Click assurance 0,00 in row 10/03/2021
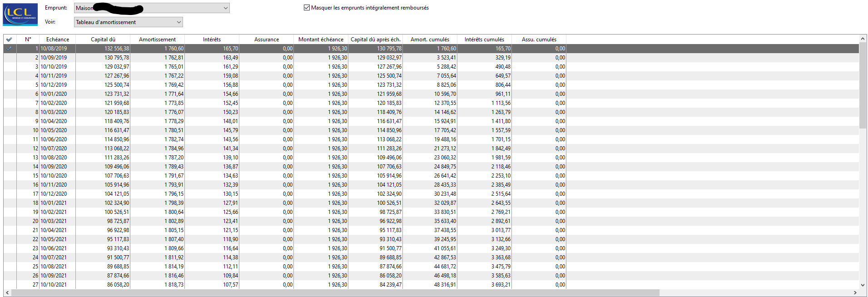Screen dimensions: 868x297 pyautogui.click(x=288, y=221)
